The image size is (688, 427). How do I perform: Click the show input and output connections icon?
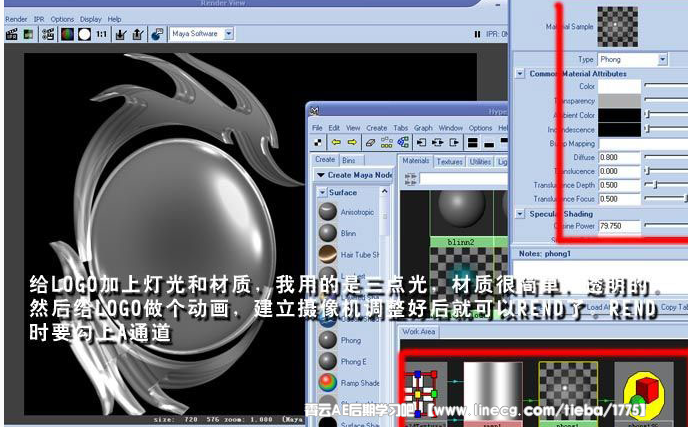437,142
